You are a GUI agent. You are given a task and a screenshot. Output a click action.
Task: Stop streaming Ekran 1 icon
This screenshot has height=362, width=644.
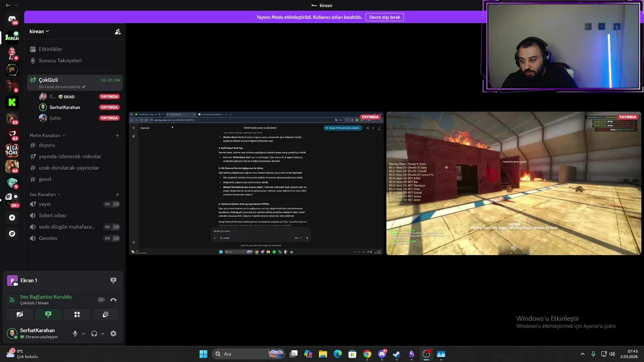coord(113,281)
